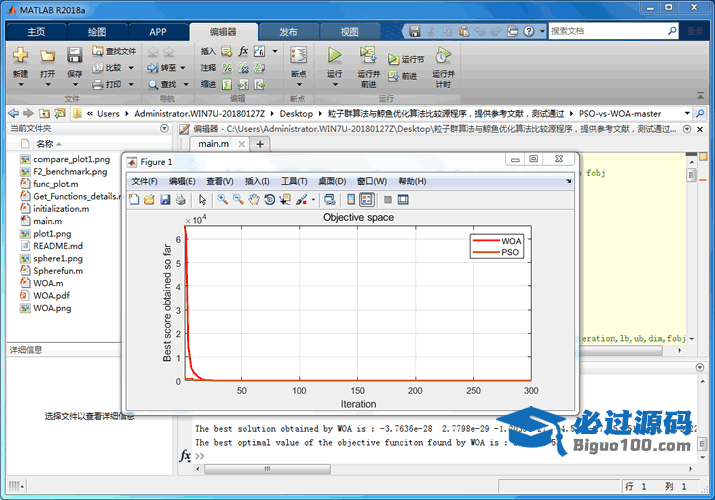Toggle the Zoom Out tool in Figure
Image resolution: width=715 pixels, height=500 pixels.
(x=238, y=200)
